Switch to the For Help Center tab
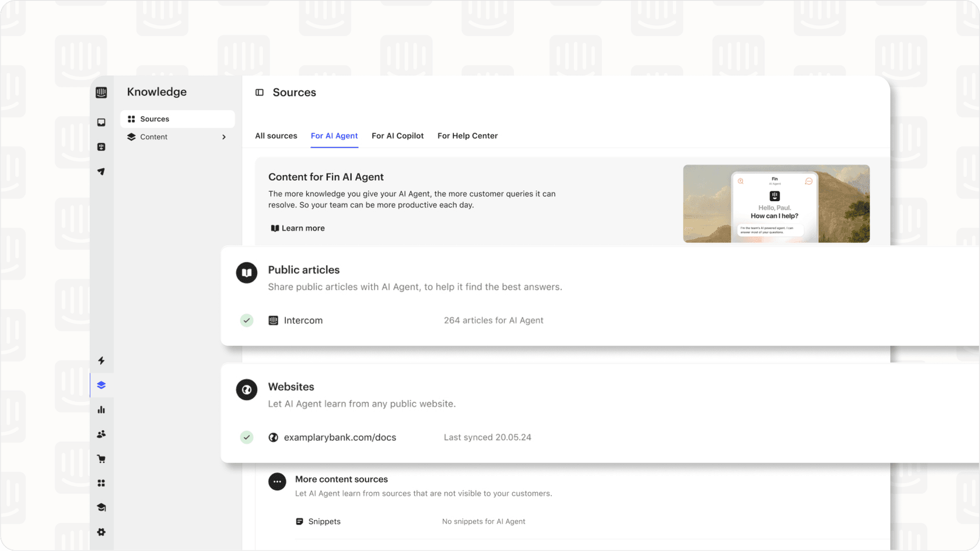This screenshot has height=551, width=980. 468,136
